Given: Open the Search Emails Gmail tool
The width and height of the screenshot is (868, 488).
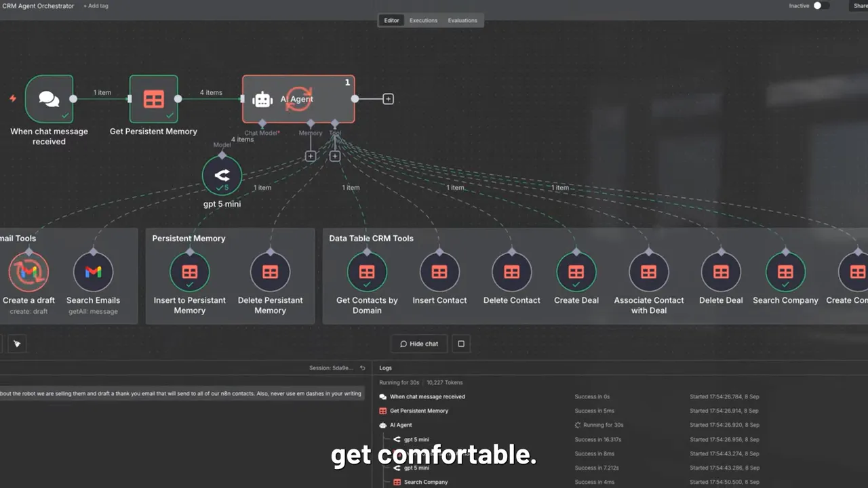Looking at the screenshot, I should coord(93,271).
